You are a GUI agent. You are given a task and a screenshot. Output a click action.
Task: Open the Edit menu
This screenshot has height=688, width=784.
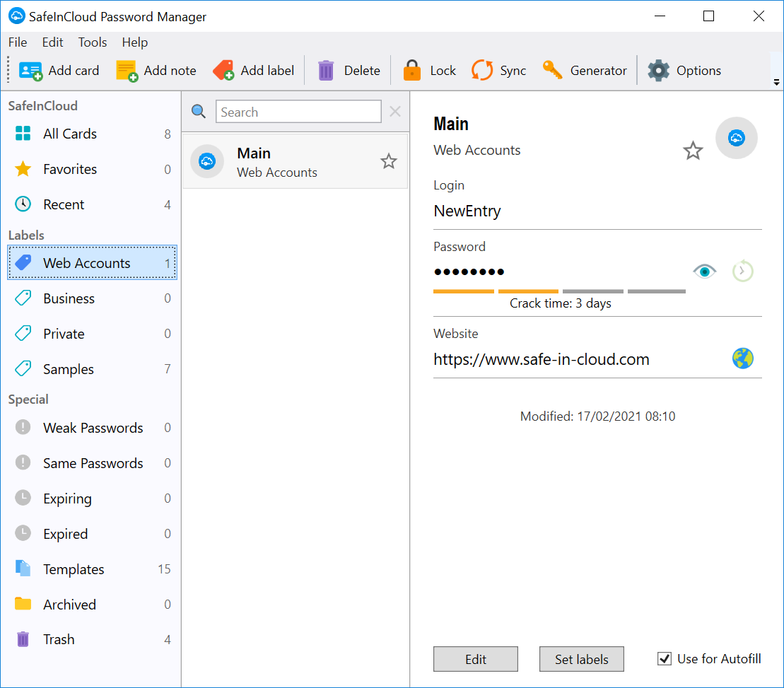[52, 42]
